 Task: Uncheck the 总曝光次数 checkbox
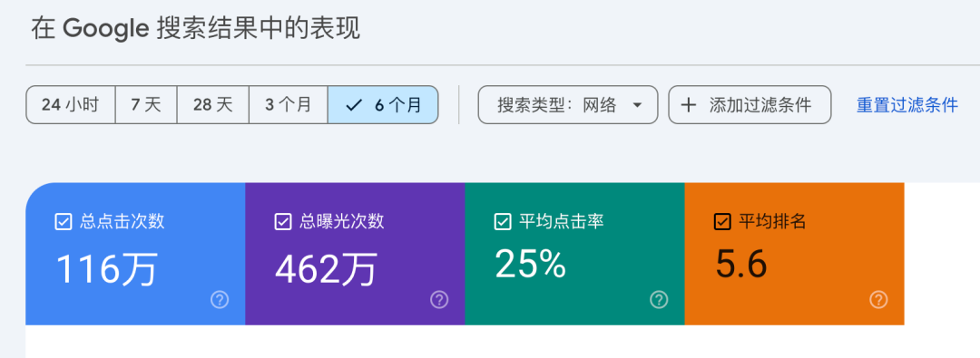click(283, 222)
